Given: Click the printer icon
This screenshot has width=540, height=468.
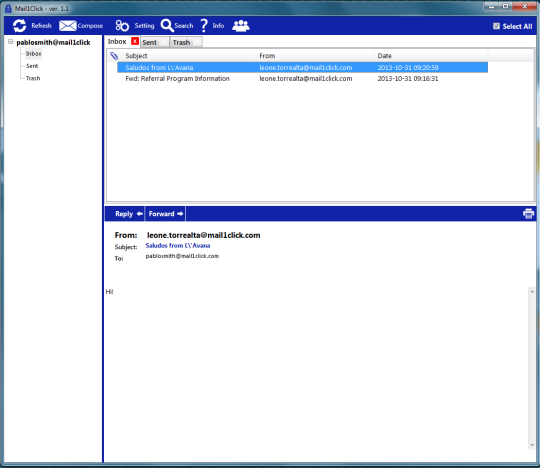Looking at the screenshot, I should point(529,214).
